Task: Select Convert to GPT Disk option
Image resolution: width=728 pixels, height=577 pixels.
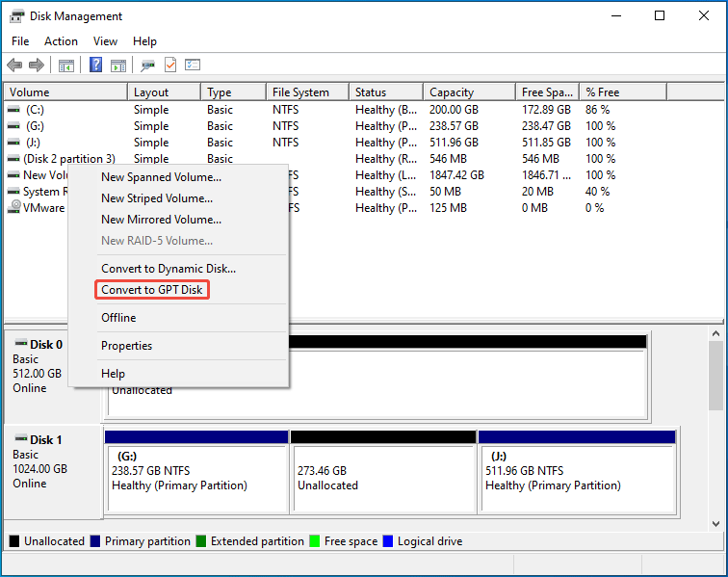Action: pyautogui.click(x=178, y=290)
